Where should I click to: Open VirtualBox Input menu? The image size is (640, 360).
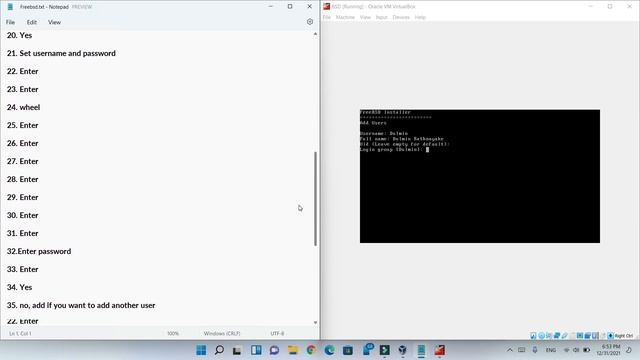click(381, 17)
